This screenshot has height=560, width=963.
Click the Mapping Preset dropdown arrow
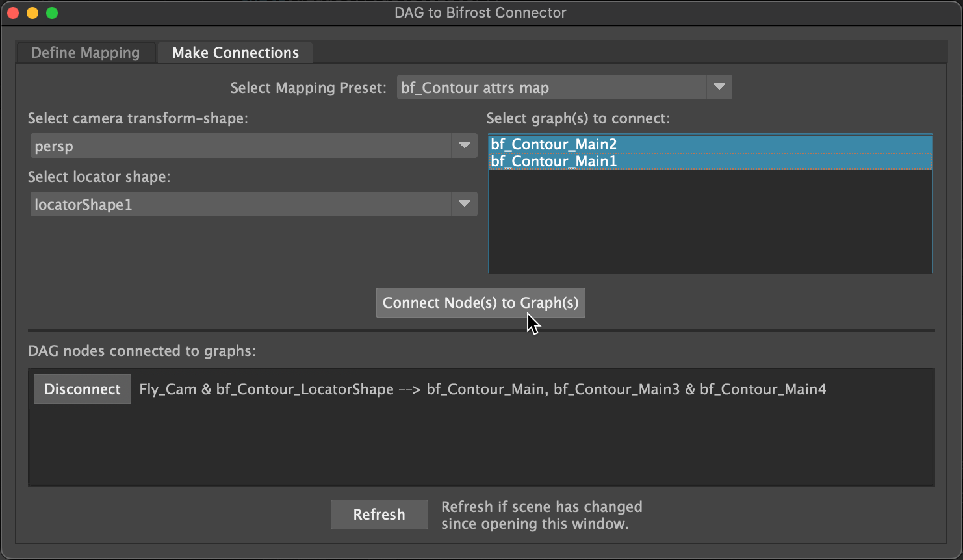[719, 87]
